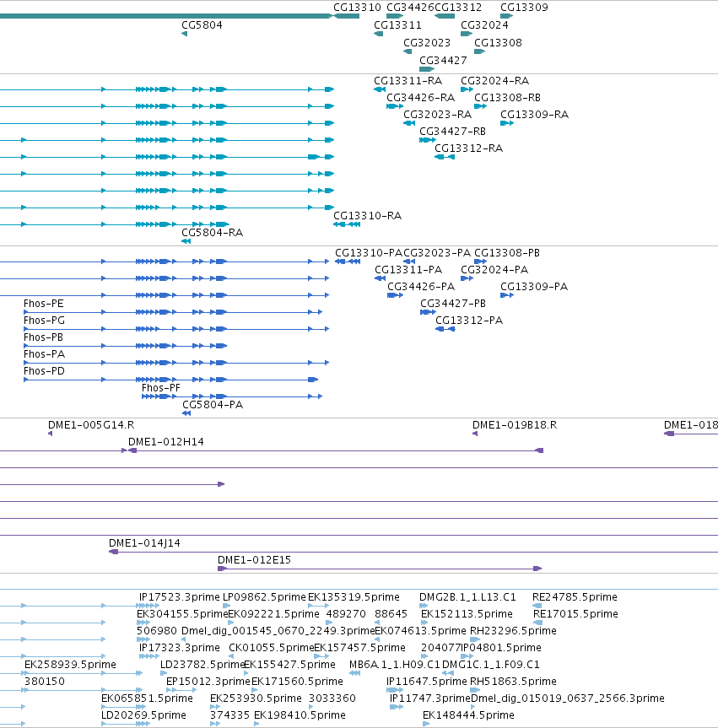Select protein CG13311-PA label
The width and height of the screenshot is (718, 728).
tap(408, 270)
